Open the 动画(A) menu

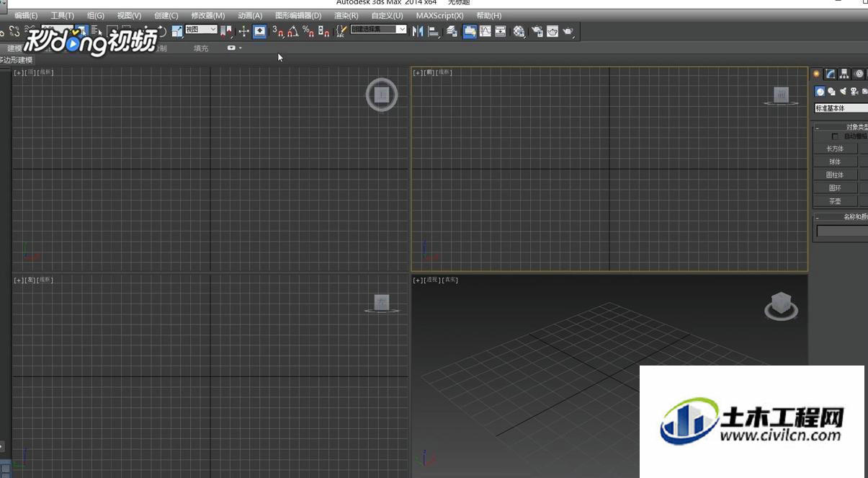coord(250,15)
